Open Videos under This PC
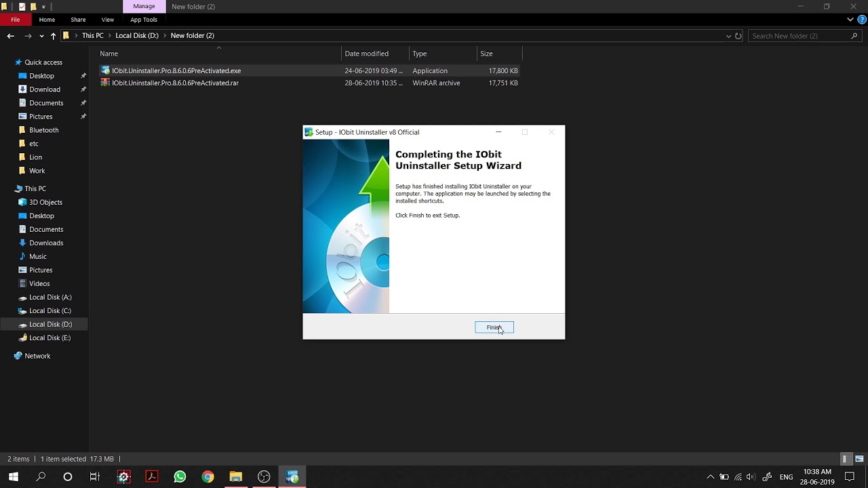 [39, 283]
